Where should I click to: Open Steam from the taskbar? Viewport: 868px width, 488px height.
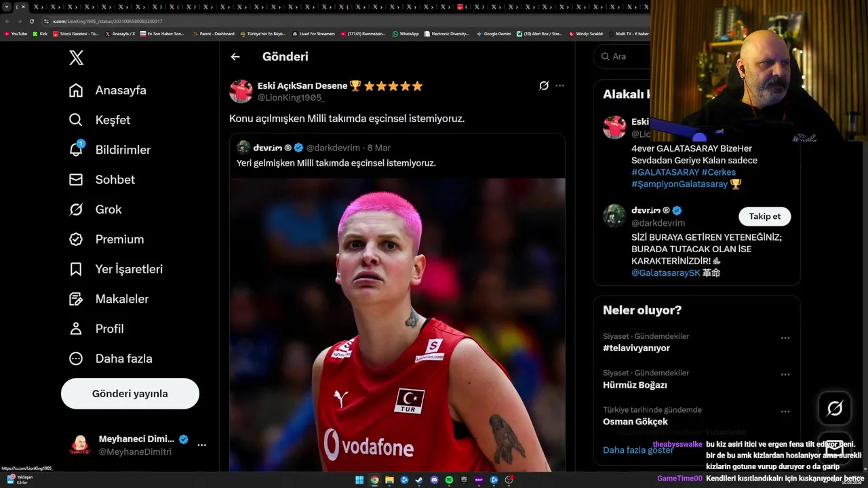pyautogui.click(x=419, y=480)
